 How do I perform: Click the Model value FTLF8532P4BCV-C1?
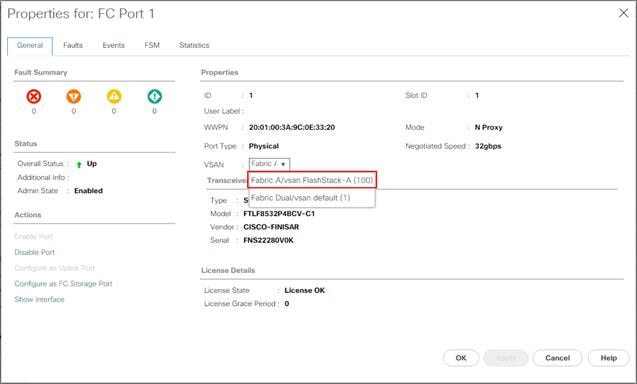point(279,214)
